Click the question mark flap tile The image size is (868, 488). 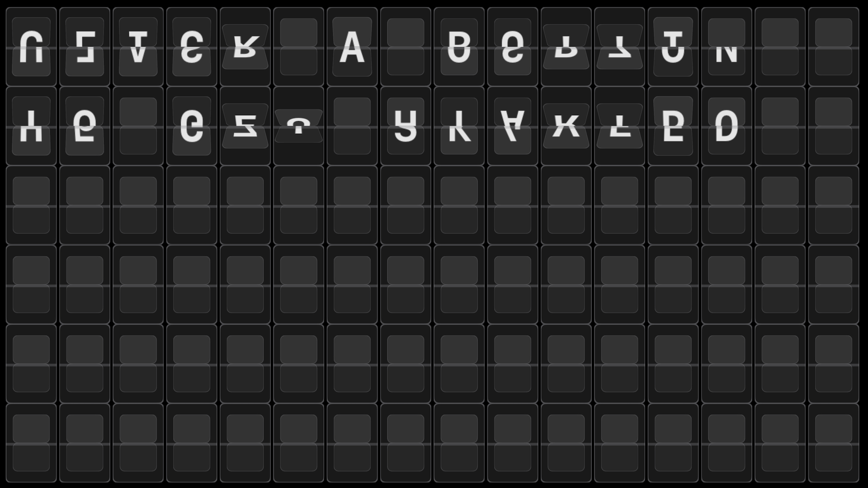point(298,126)
